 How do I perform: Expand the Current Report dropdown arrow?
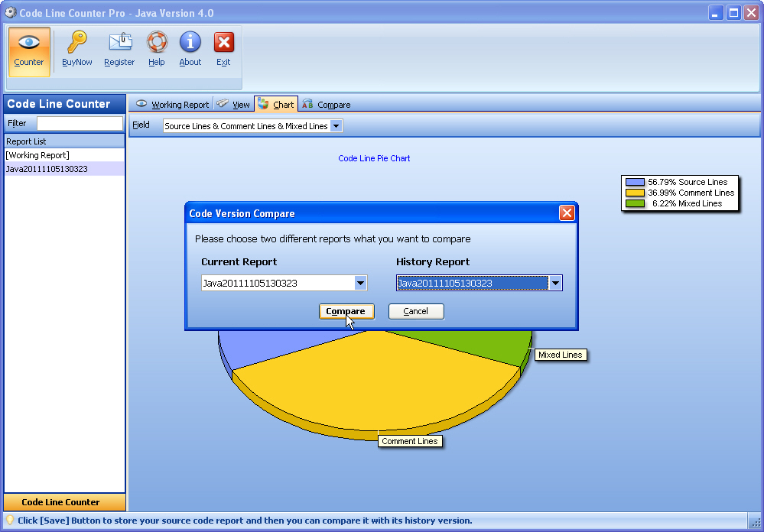coord(360,283)
